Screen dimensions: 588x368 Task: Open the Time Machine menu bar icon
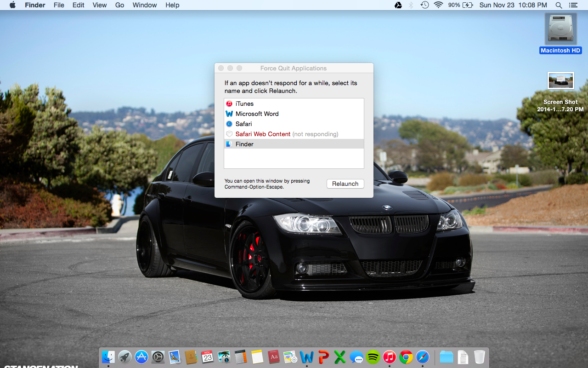point(425,5)
